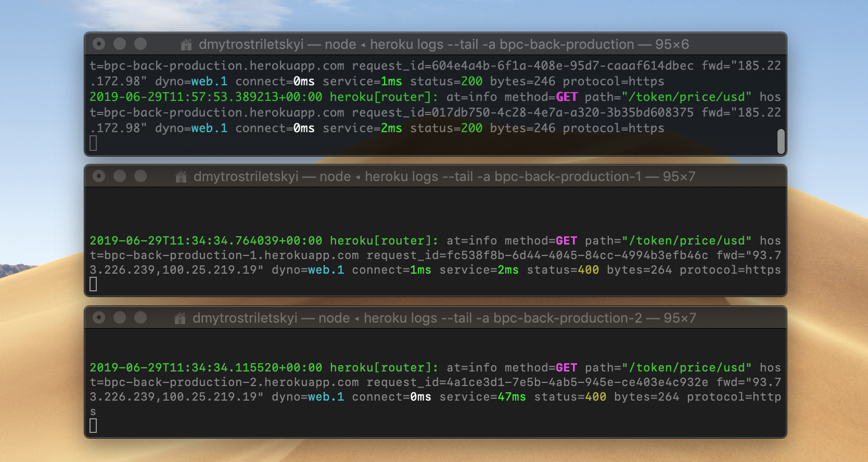This screenshot has height=462, width=868.
Task: Click bytes=264 in middle terminal
Action: coord(640,270)
